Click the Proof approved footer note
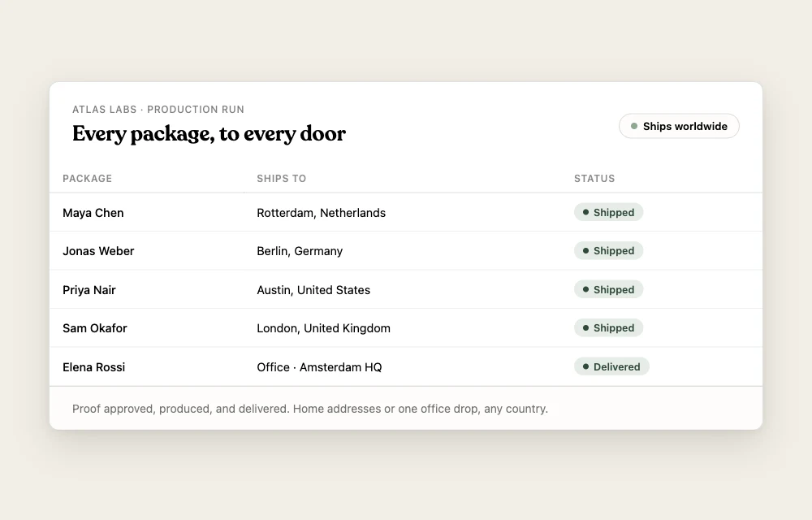Image resolution: width=812 pixels, height=520 pixels. tap(309, 409)
